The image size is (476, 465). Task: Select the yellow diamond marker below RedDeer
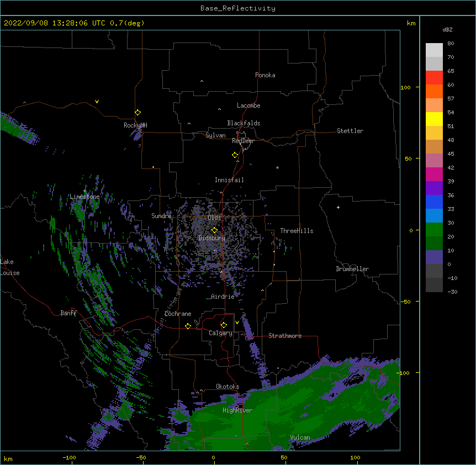click(235, 155)
